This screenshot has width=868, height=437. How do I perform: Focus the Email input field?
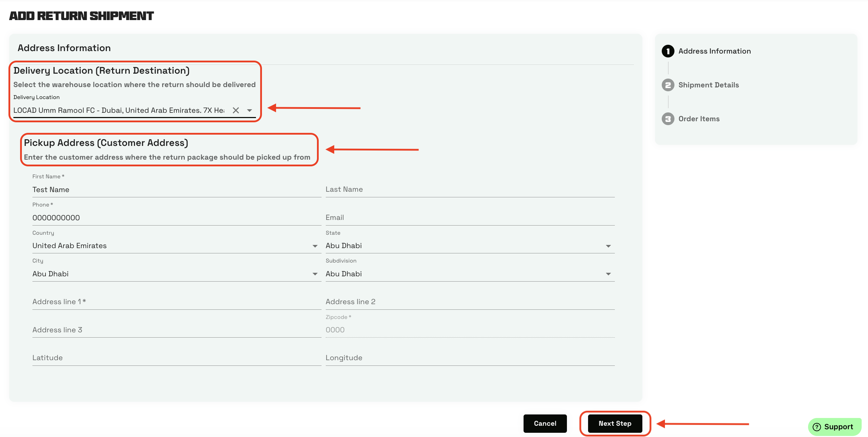pyautogui.click(x=470, y=217)
